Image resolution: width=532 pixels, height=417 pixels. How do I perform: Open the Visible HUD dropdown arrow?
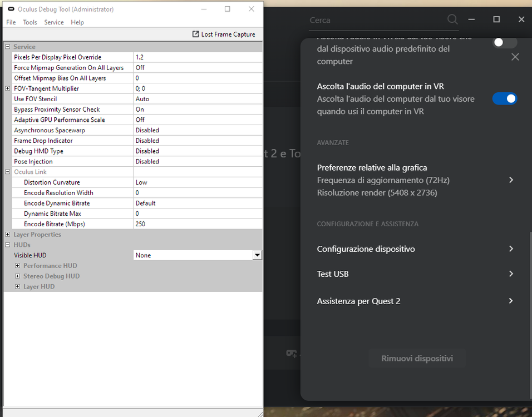pyautogui.click(x=257, y=255)
